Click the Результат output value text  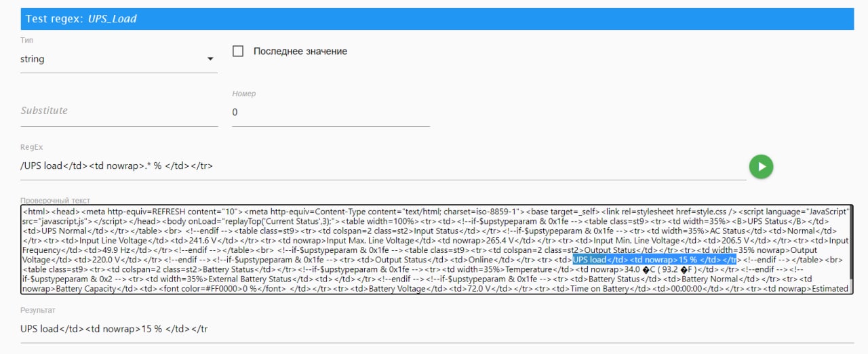[113, 329]
